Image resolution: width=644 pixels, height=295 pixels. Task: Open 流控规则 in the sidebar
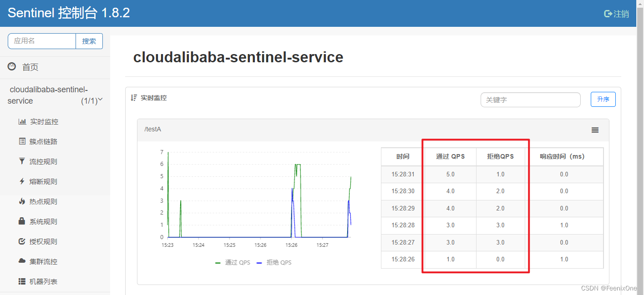coord(44,162)
